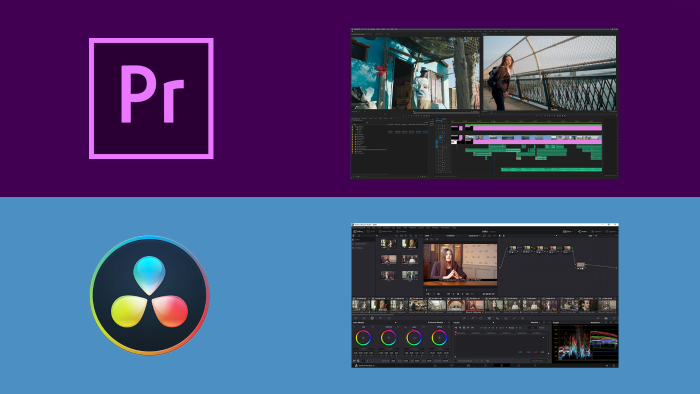Select the fifth serial node in Resolve's node graph

pyautogui.click(x=567, y=249)
